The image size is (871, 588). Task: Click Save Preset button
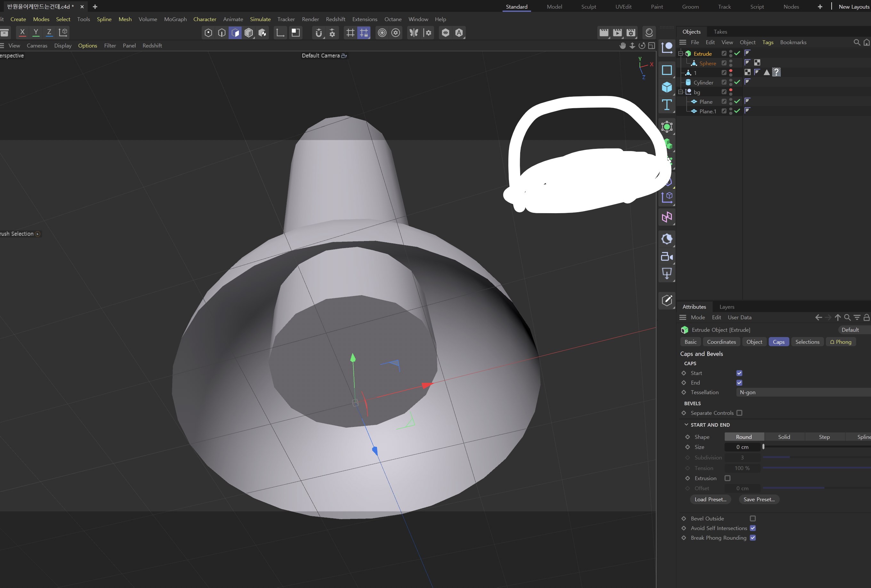point(759,499)
